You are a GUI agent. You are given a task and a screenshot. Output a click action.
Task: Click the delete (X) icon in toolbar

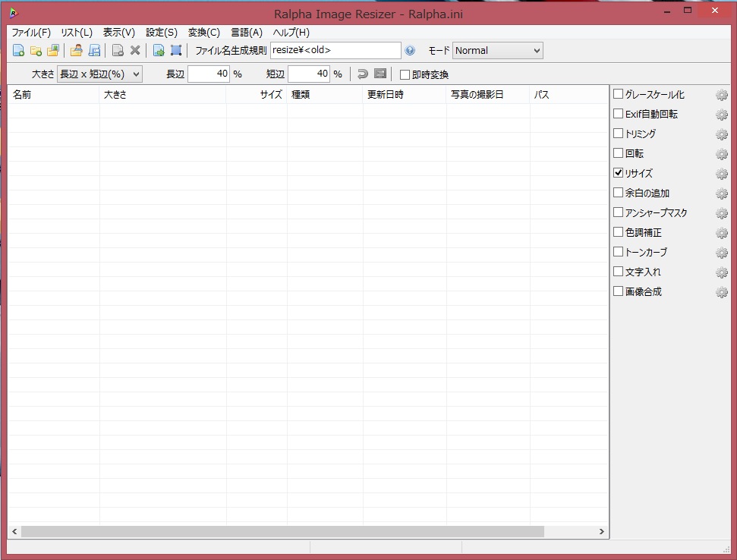tap(135, 51)
